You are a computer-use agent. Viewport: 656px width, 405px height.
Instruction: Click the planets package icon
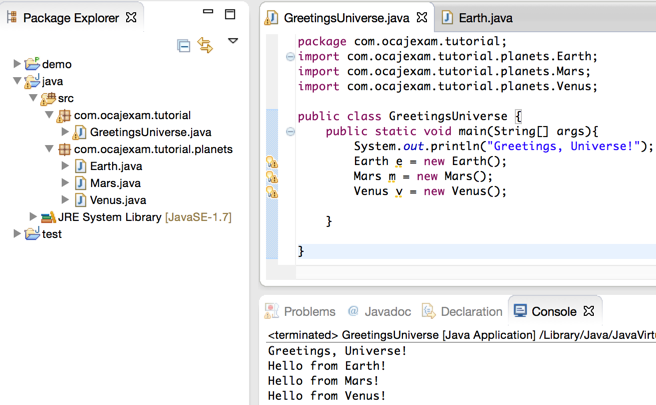(x=64, y=149)
